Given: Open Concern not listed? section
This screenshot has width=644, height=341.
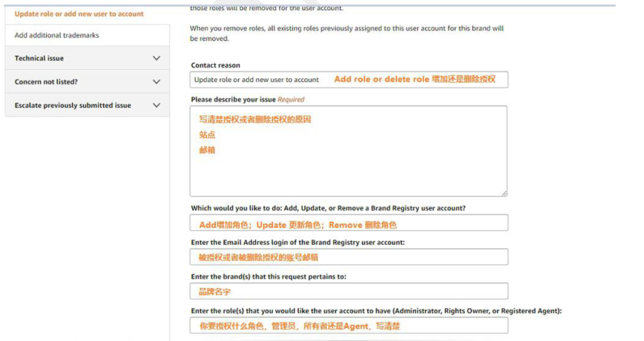Looking at the screenshot, I should pos(87,82).
